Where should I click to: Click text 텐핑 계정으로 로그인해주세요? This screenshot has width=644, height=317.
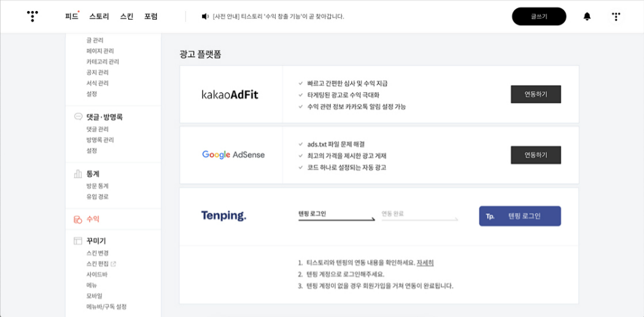pyautogui.click(x=346, y=274)
